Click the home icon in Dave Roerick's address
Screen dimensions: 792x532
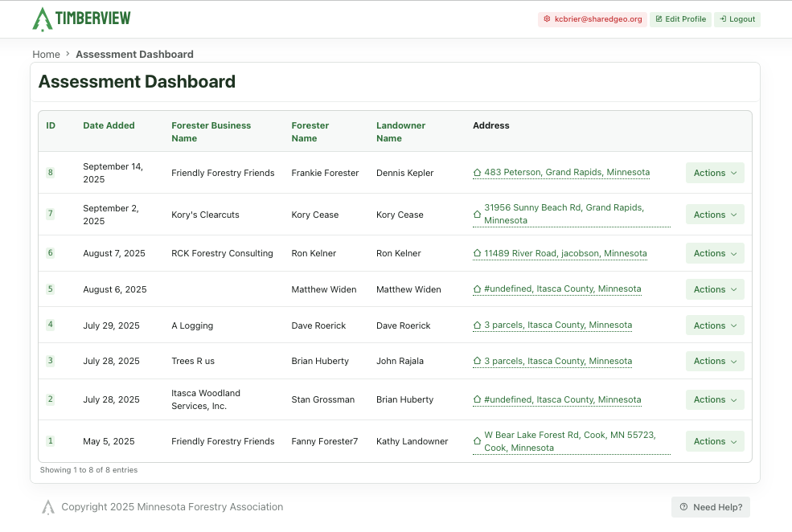478,325
